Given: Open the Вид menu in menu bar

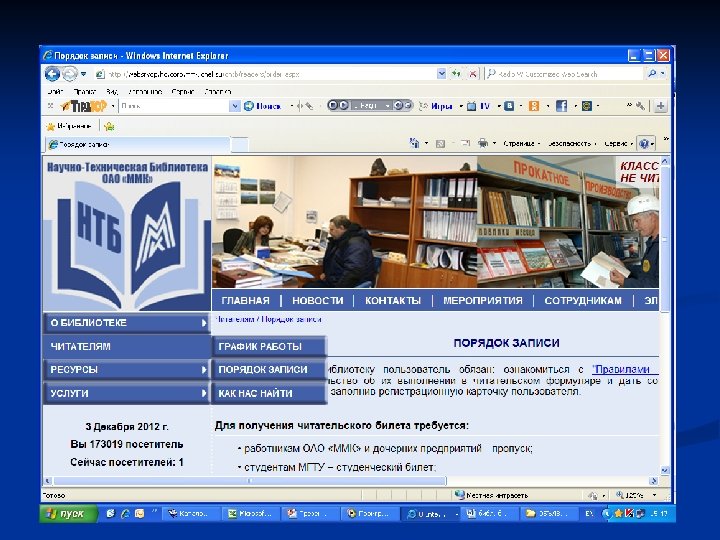Looking at the screenshot, I should [x=112, y=91].
